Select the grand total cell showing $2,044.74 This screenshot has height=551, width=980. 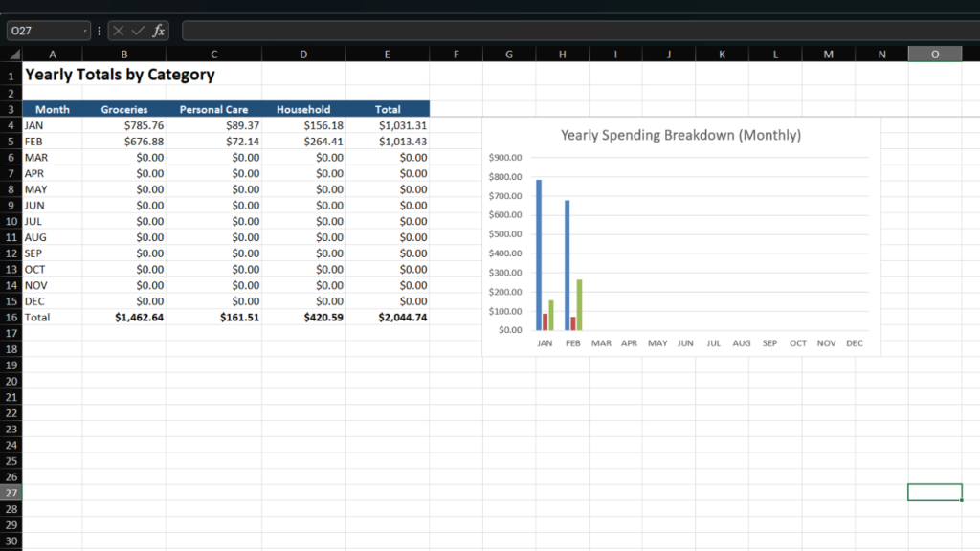387,317
